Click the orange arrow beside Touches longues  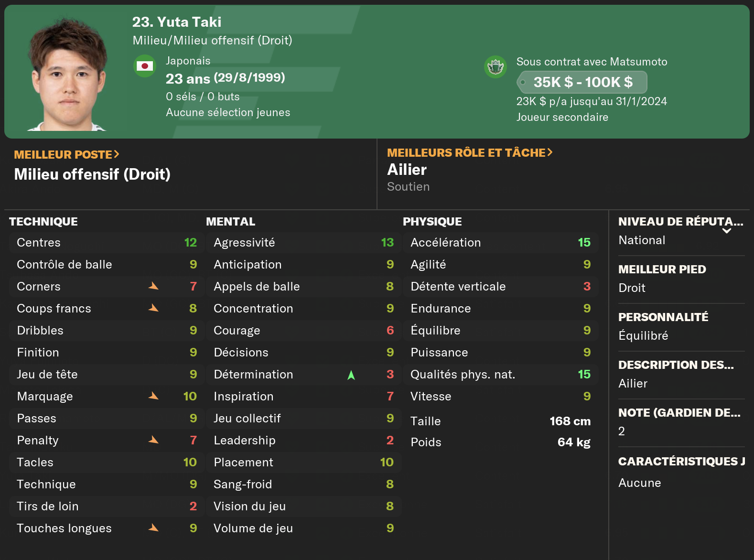[x=153, y=528]
